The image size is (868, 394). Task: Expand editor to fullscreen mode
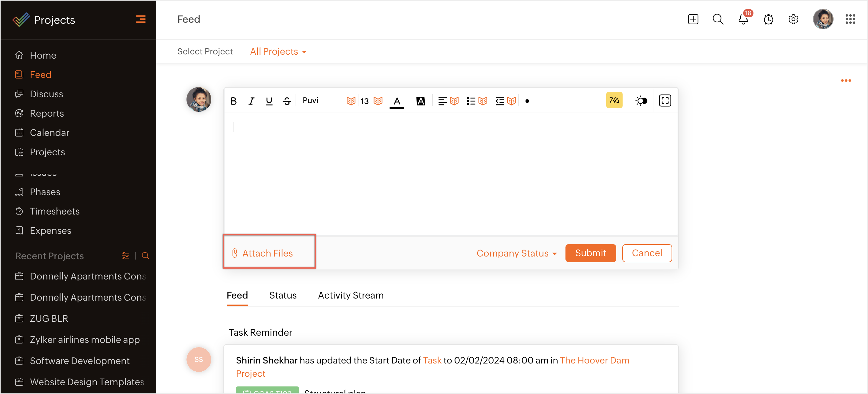point(665,101)
